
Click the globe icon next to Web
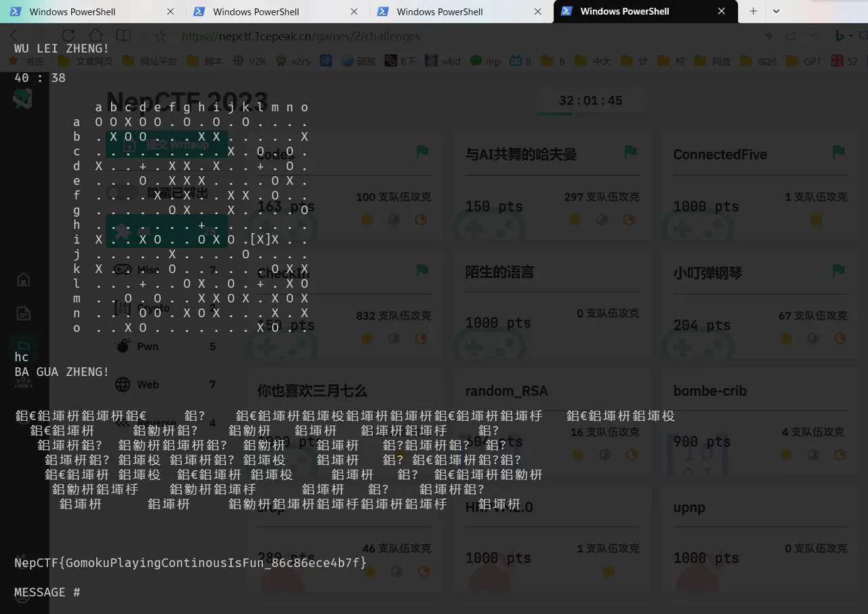tap(123, 384)
